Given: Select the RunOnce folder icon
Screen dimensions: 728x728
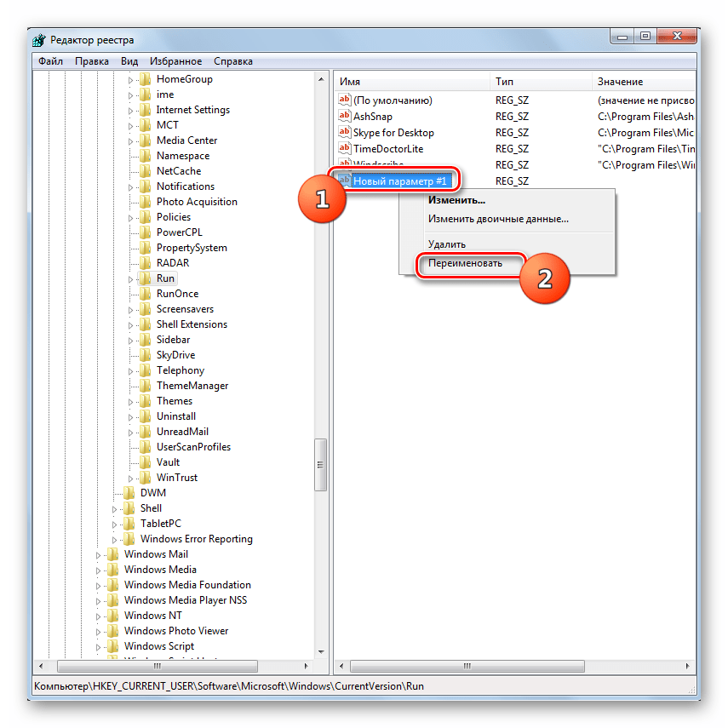Looking at the screenshot, I should click(146, 294).
